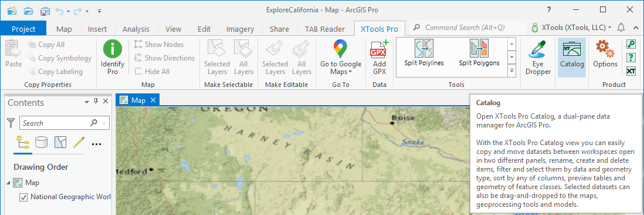Choose the Split Polygons tool

pyautogui.click(x=479, y=53)
